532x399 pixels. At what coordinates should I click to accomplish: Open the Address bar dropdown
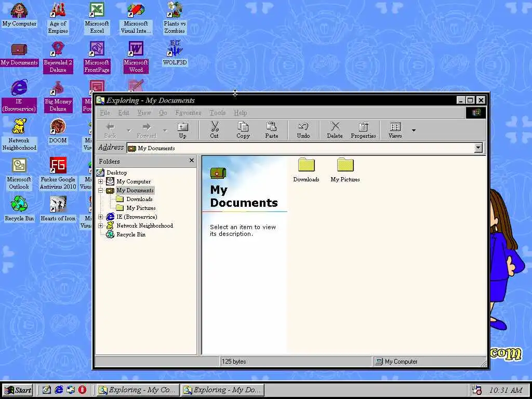pos(478,148)
